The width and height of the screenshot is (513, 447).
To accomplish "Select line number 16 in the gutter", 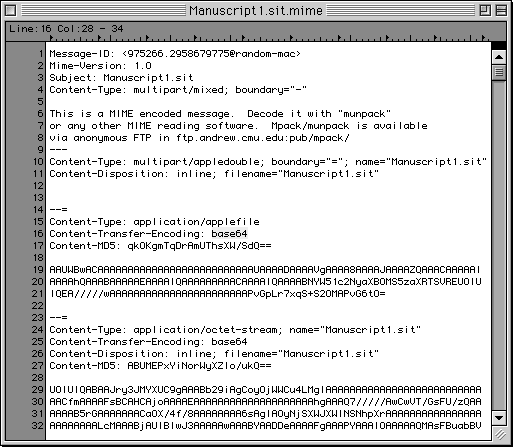I will click(39, 234).
